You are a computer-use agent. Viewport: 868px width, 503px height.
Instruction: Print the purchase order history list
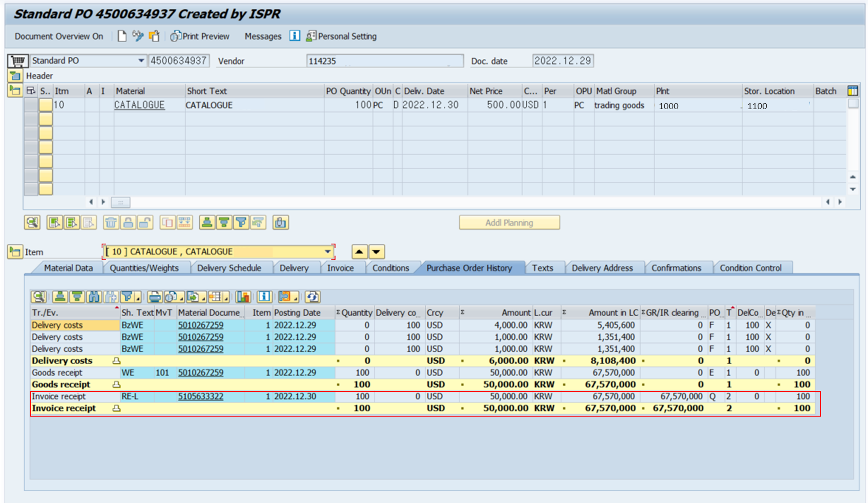154,297
